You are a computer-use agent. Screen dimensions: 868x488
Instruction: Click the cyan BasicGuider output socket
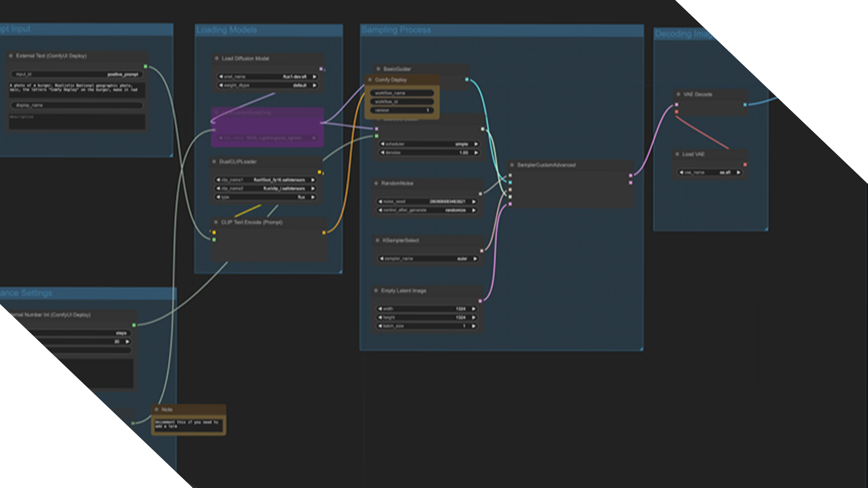pos(467,80)
